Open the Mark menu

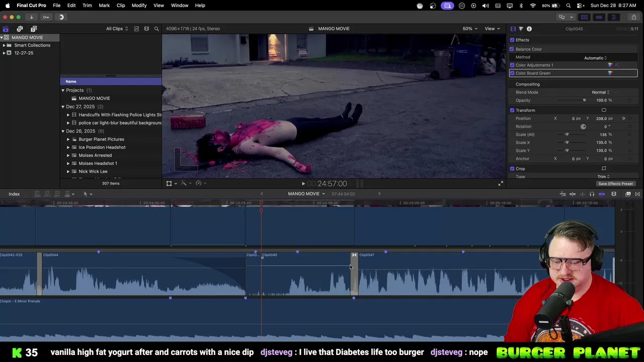click(104, 5)
